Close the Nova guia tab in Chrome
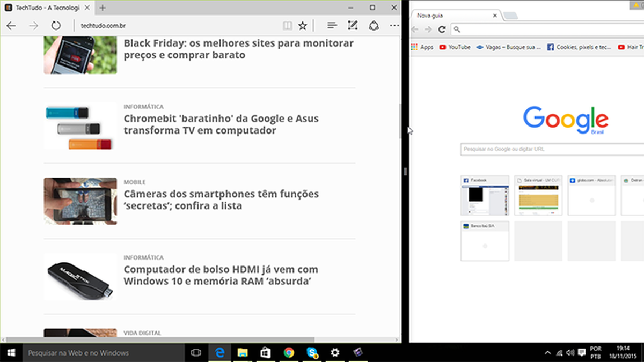This screenshot has height=362, width=644. (494, 16)
